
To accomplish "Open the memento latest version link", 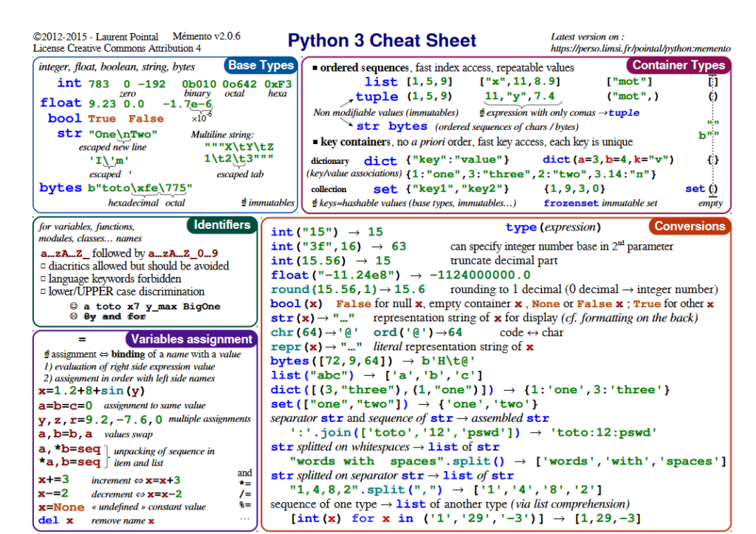I will click(x=641, y=47).
